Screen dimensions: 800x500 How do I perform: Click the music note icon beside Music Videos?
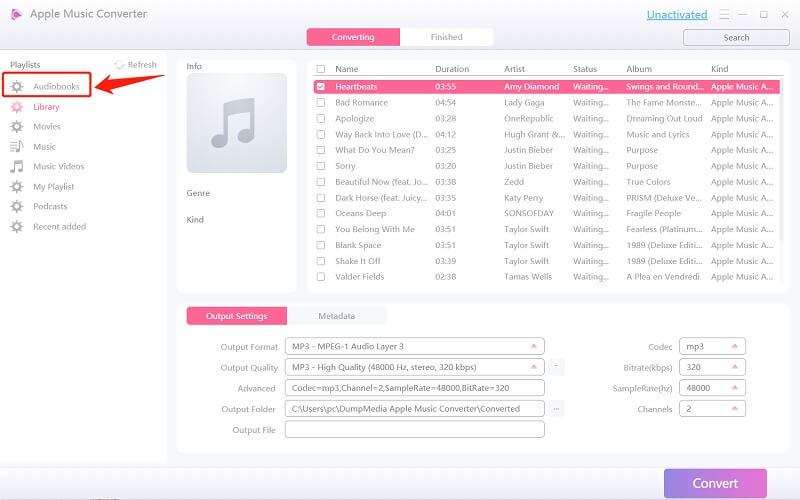[17, 166]
